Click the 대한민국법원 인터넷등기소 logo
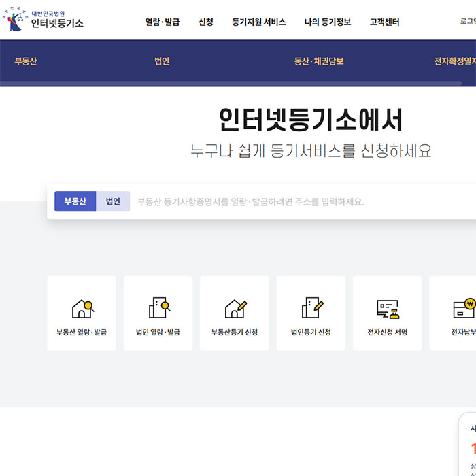Viewport: 476px width, 476px height. click(43, 19)
